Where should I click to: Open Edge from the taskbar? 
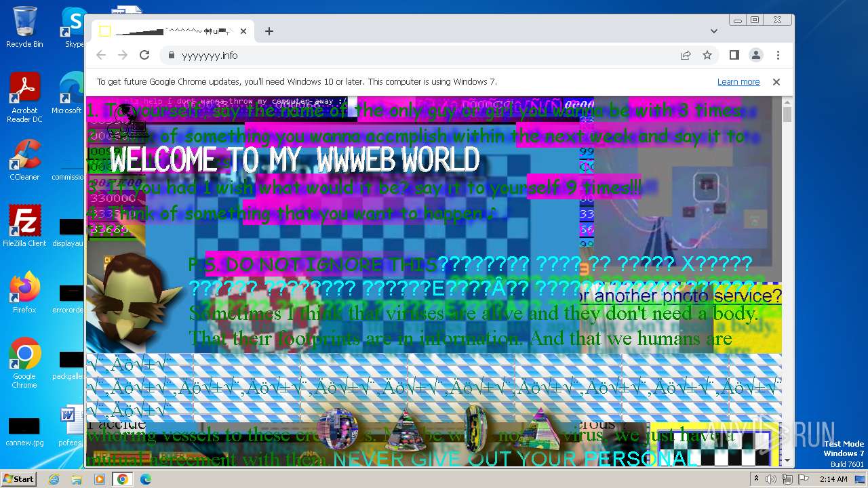coord(146,479)
